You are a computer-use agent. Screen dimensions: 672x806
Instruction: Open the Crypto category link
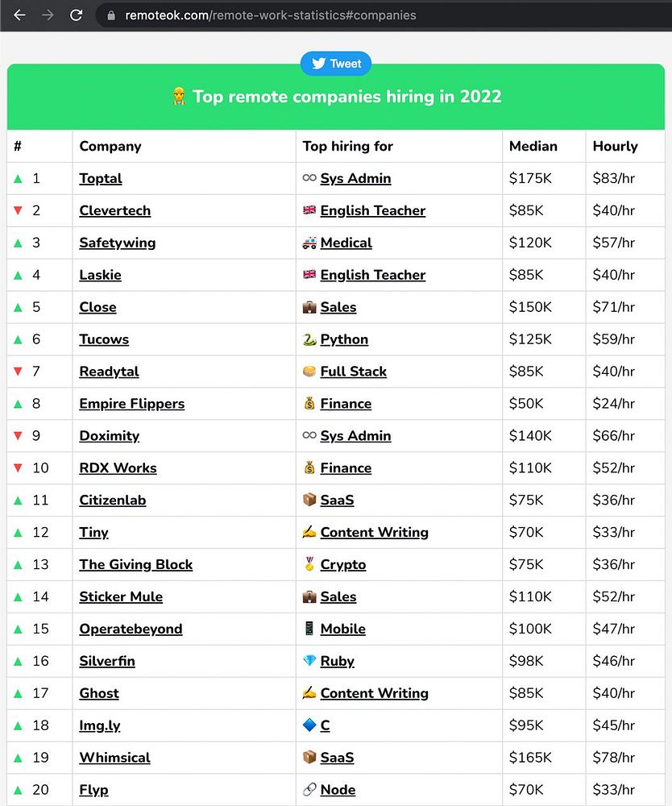coord(343,564)
